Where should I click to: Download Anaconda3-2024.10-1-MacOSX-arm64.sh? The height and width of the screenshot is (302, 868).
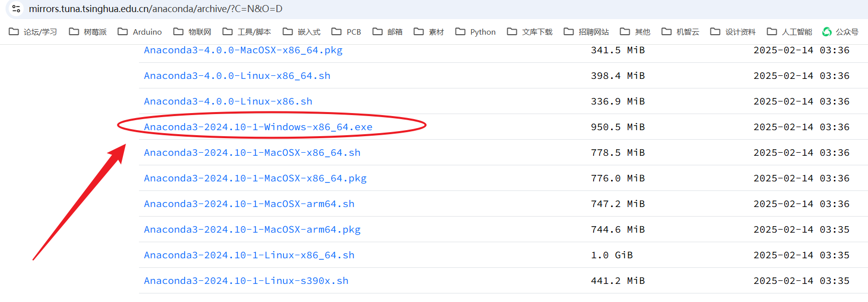[249, 204]
